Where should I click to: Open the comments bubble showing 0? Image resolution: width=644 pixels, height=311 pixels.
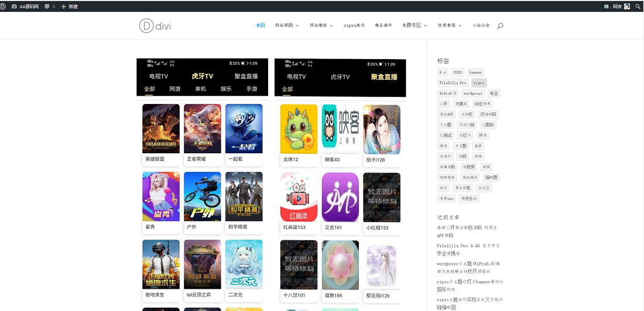[x=50, y=6]
